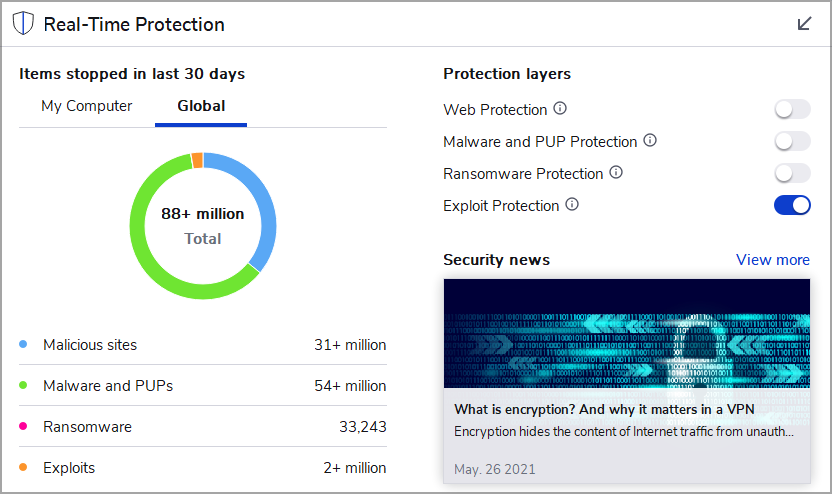Select the Global tab

(x=201, y=106)
